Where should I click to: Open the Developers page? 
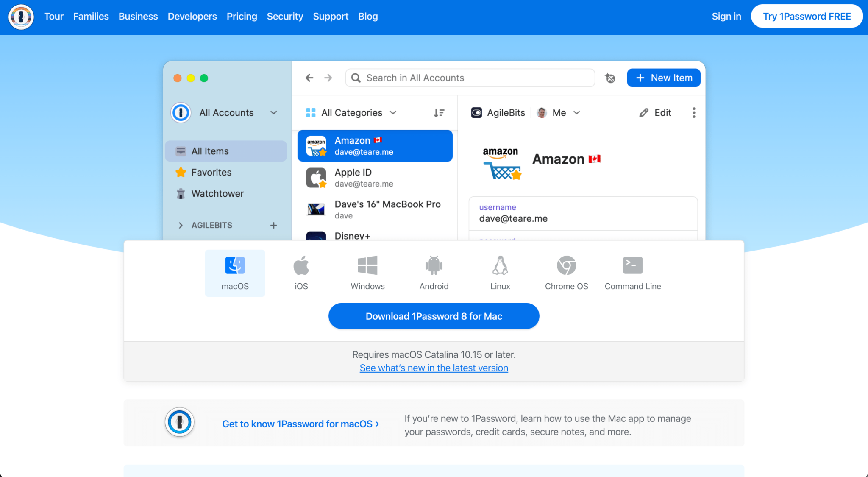[x=192, y=17]
